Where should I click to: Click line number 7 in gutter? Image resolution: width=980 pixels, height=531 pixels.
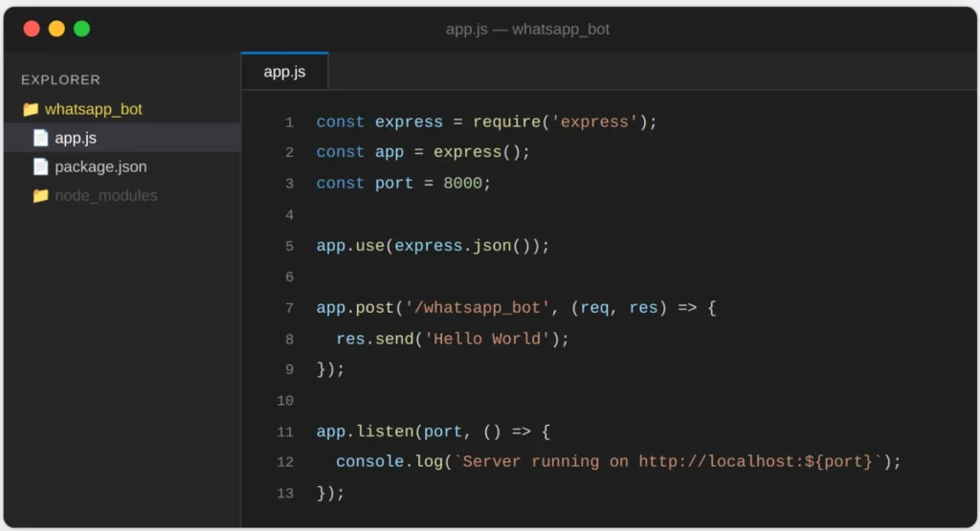pyautogui.click(x=289, y=308)
